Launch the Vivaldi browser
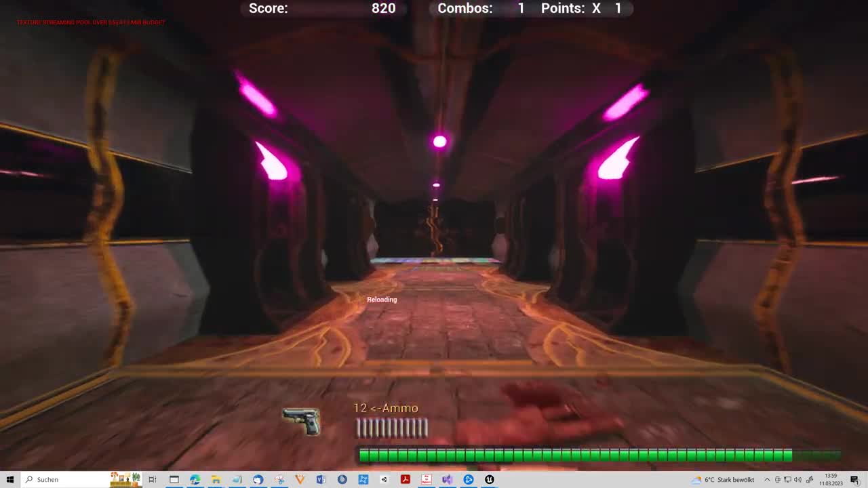 [299, 479]
